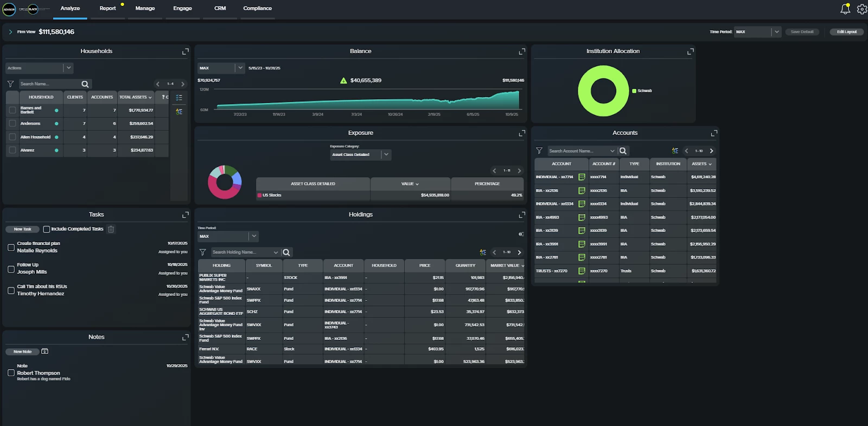Check the Robert Thompson note checkbox

[x=11, y=373]
